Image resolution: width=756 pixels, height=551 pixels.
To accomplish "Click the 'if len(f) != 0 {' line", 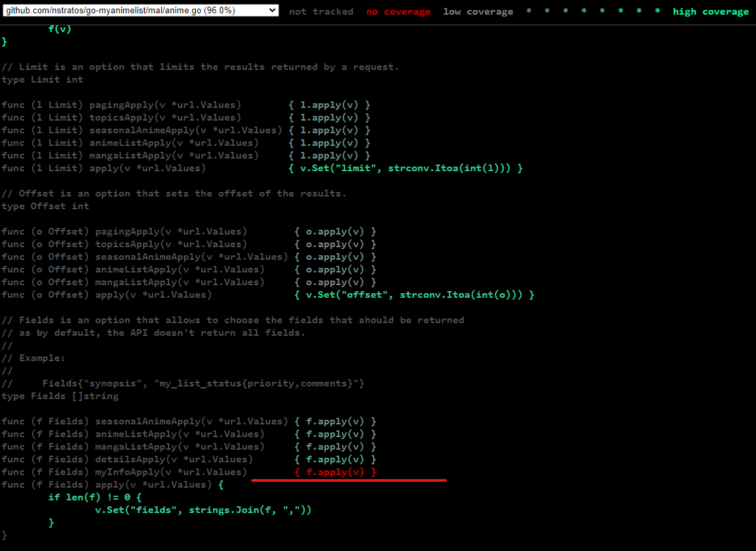I will 95,498.
